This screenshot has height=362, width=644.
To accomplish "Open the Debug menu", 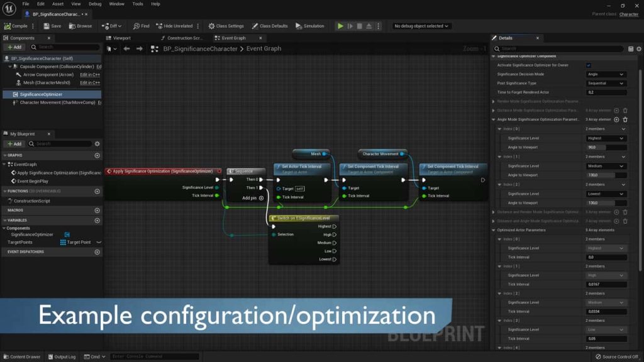I will pos(95,4).
